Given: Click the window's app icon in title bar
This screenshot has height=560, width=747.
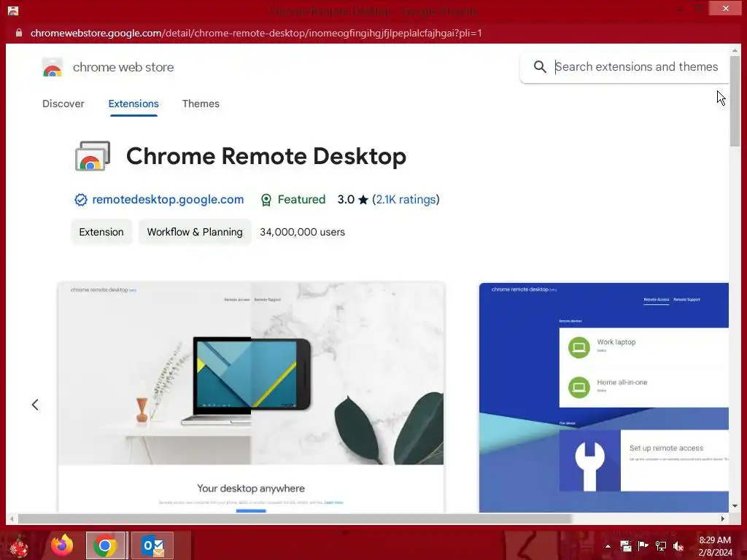Looking at the screenshot, I should [x=13, y=10].
